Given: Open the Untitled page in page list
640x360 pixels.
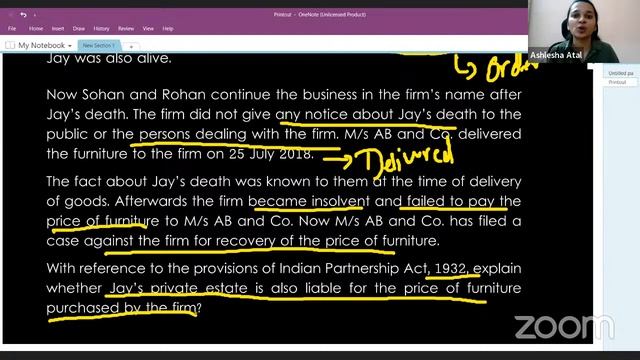Looking at the screenshot, I should [620, 73].
